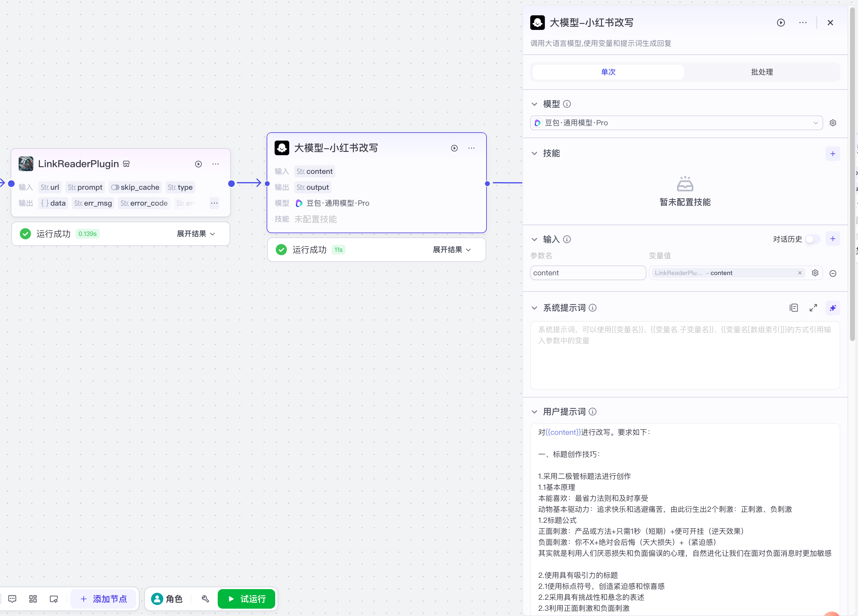Click the 系统提示词 text area

(x=685, y=355)
